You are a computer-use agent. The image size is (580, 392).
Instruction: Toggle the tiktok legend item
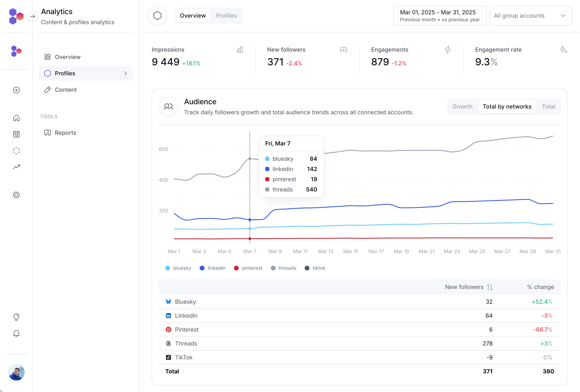coord(315,268)
